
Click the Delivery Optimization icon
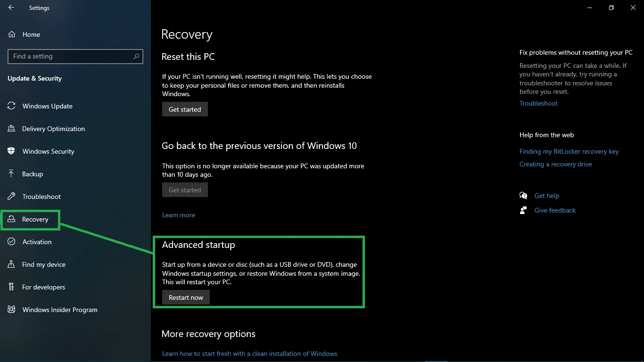tap(12, 129)
